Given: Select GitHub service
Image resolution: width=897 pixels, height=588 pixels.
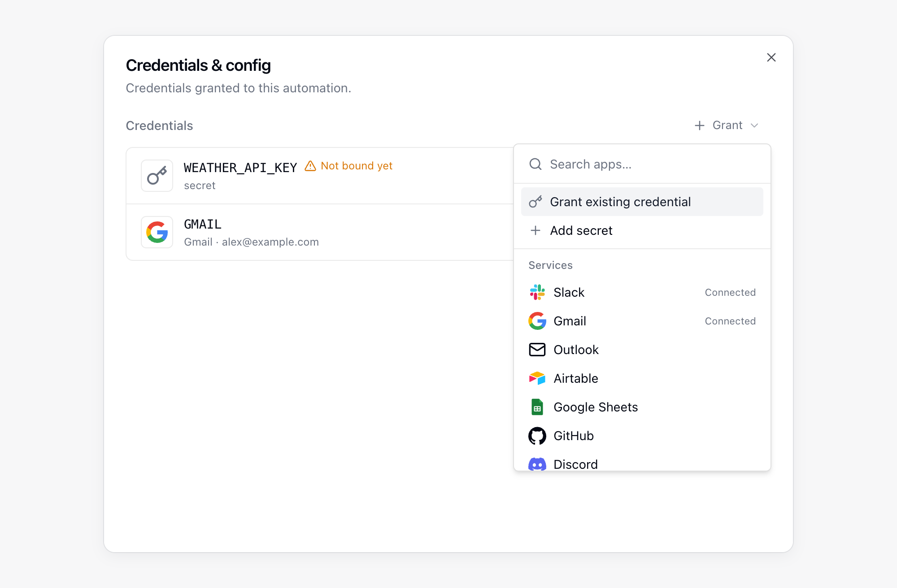Looking at the screenshot, I should click(x=642, y=436).
